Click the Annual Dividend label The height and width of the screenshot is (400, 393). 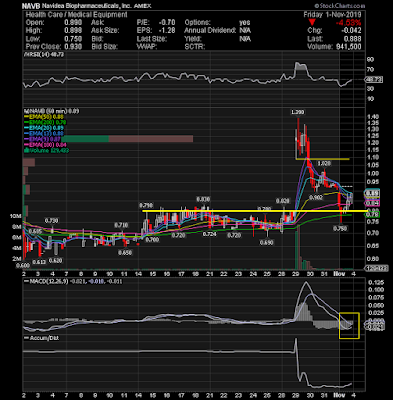pyautogui.click(x=210, y=30)
